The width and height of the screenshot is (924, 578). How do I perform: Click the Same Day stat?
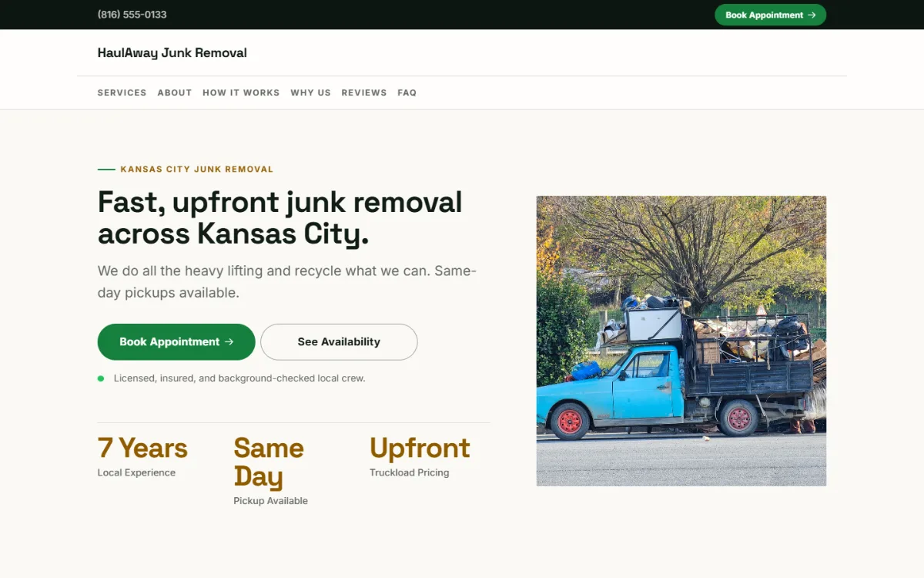point(269,462)
